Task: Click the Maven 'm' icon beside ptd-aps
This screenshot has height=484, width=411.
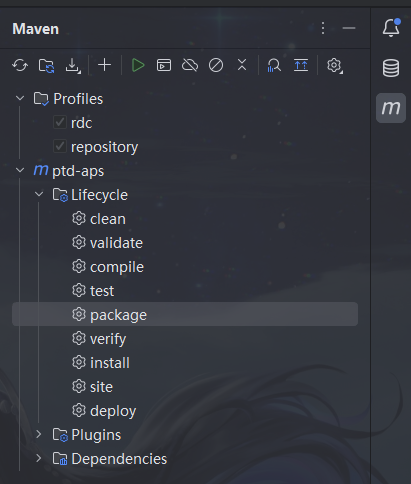Action: click(x=41, y=170)
